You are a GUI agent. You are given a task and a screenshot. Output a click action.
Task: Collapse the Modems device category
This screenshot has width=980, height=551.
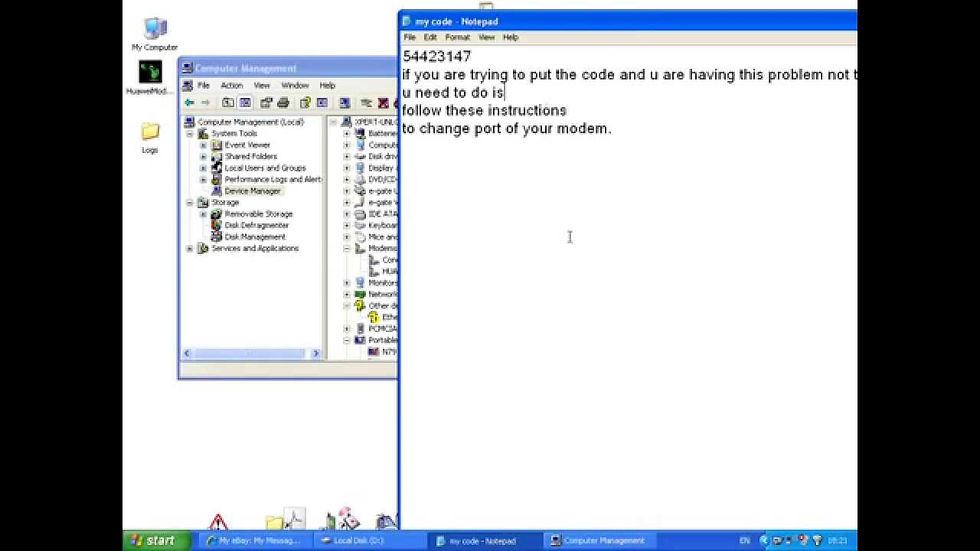click(x=347, y=249)
